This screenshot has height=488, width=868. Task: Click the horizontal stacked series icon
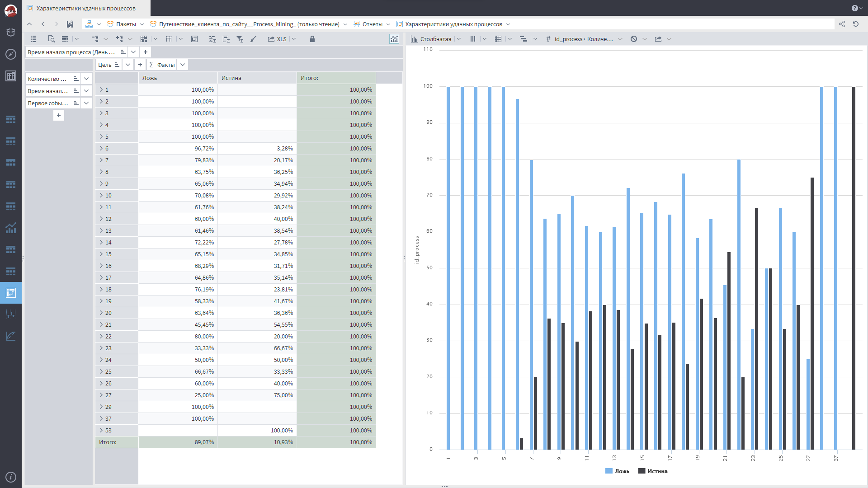coord(524,39)
